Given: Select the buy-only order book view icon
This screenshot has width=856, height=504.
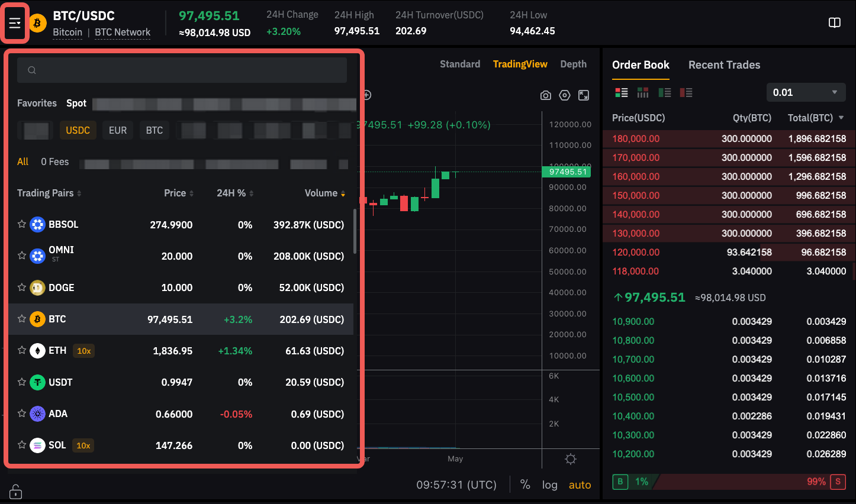Looking at the screenshot, I should point(665,93).
